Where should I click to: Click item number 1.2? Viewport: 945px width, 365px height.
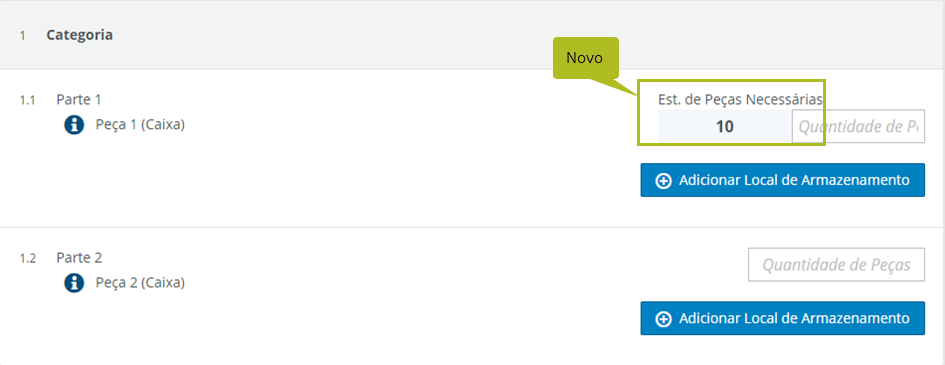coord(27,259)
